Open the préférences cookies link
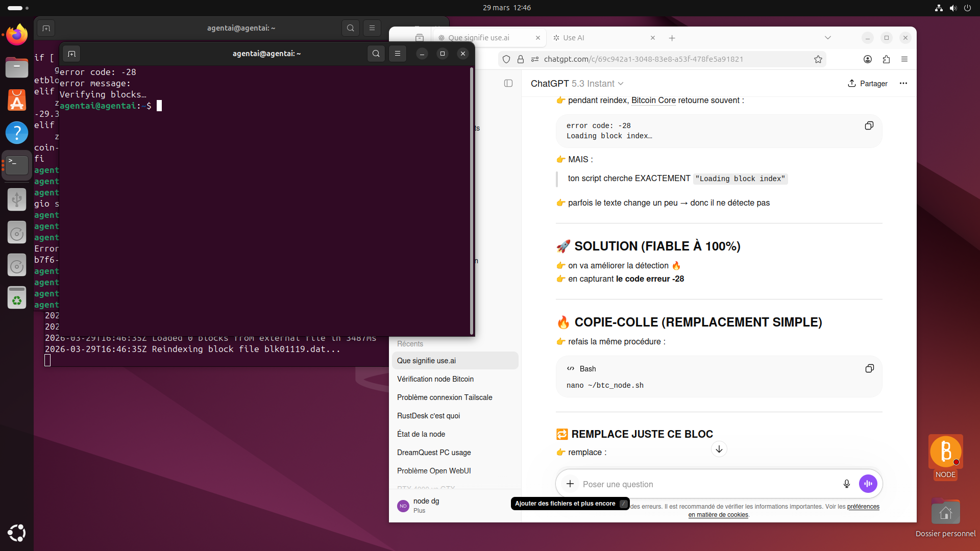Screen dimensions: 980x551 click(863, 507)
